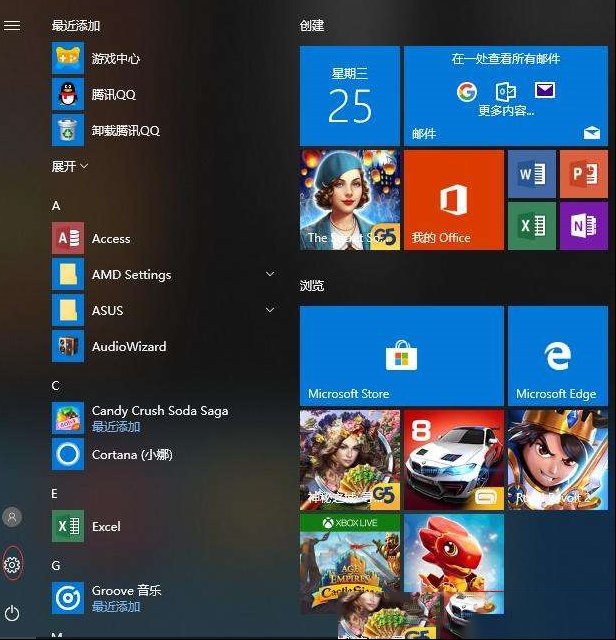The image size is (616, 640).
Task: Open the Excel small tile
Action: (x=532, y=226)
